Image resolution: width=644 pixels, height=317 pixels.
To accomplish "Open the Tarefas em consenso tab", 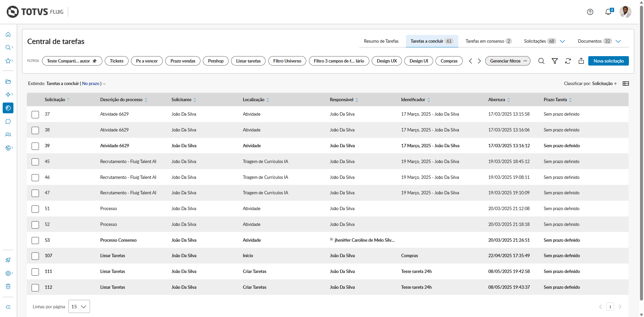I will tap(485, 41).
